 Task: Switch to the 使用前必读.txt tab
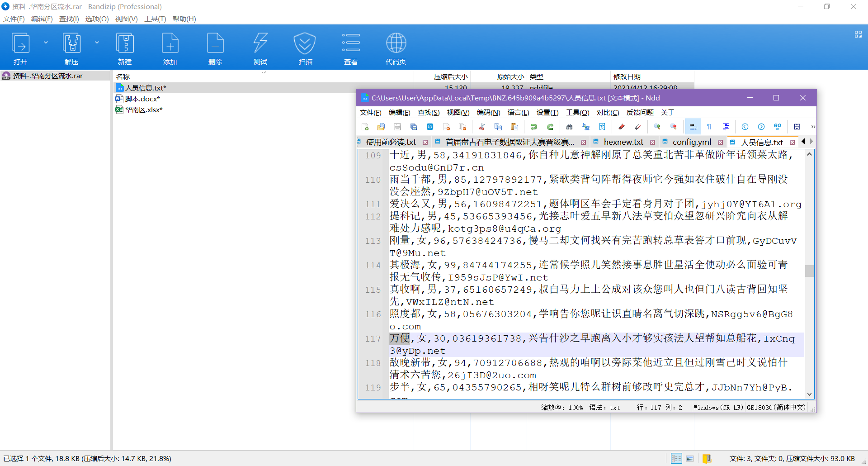pyautogui.click(x=391, y=142)
